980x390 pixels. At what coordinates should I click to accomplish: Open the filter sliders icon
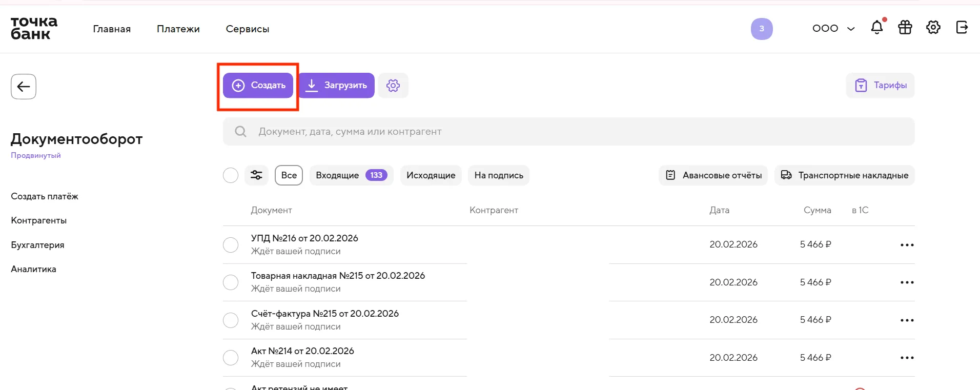[x=256, y=175]
